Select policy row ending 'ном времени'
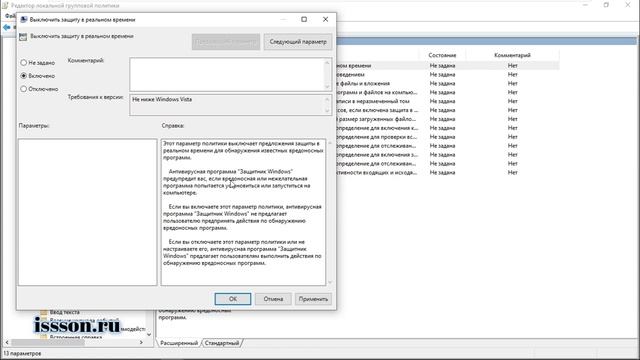This screenshot has height=360, width=640. pyautogui.click(x=447, y=65)
